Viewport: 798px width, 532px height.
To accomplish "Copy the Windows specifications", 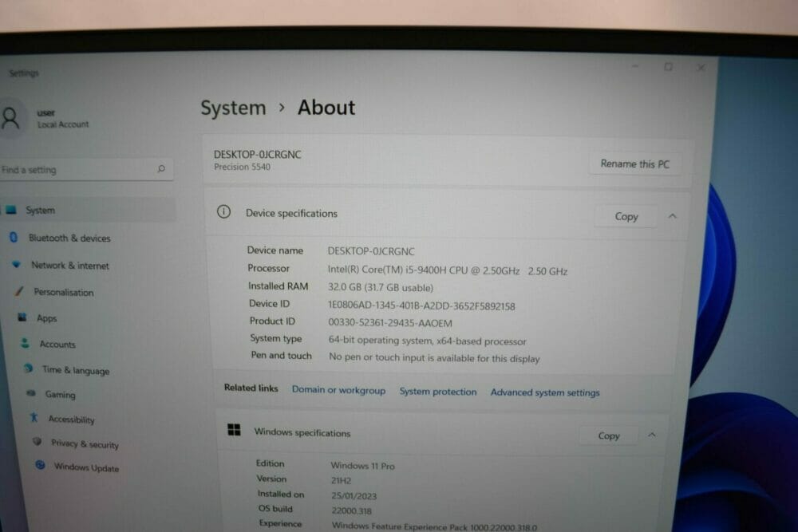I will point(609,435).
